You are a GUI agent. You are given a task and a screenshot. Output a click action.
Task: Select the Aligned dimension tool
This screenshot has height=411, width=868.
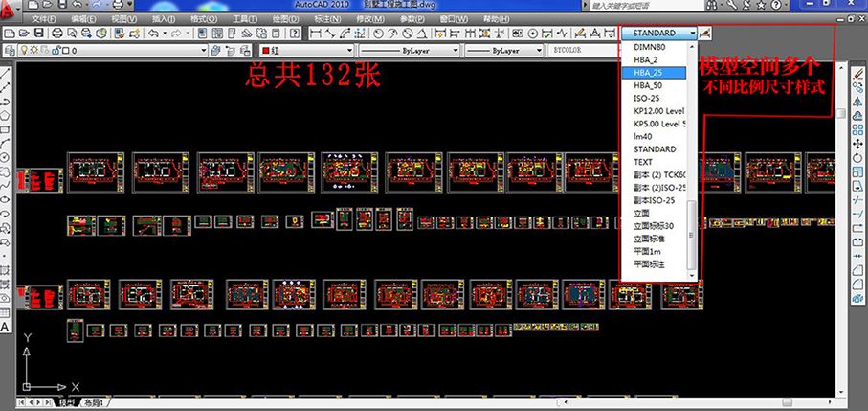(x=330, y=34)
